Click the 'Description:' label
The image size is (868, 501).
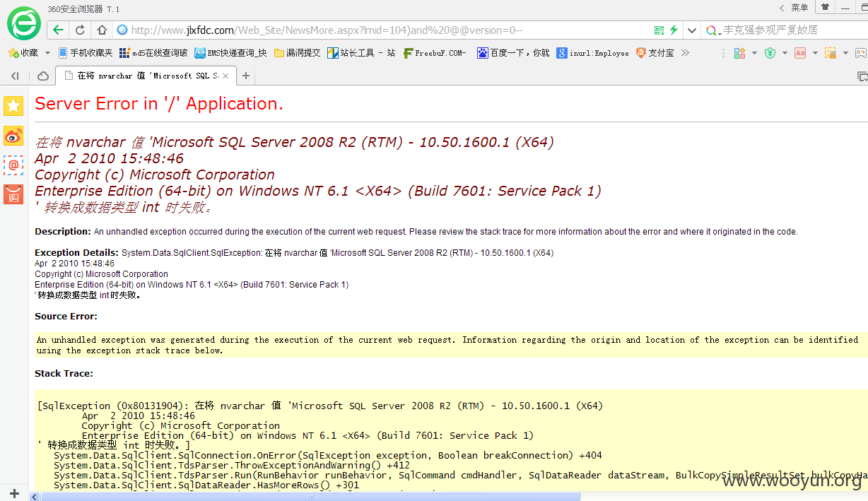[x=63, y=231]
